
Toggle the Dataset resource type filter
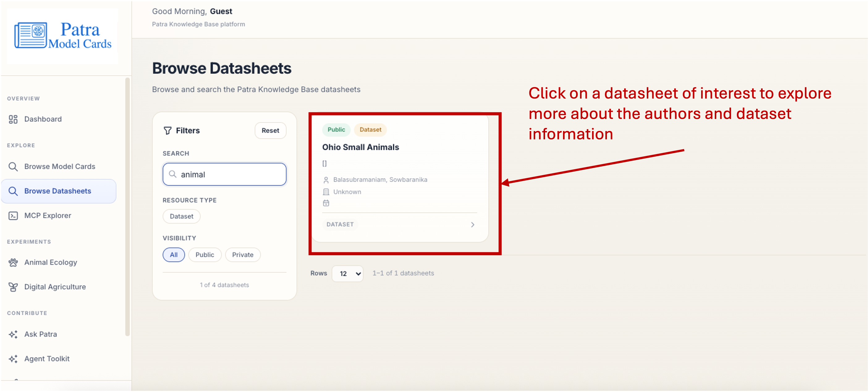click(x=181, y=217)
